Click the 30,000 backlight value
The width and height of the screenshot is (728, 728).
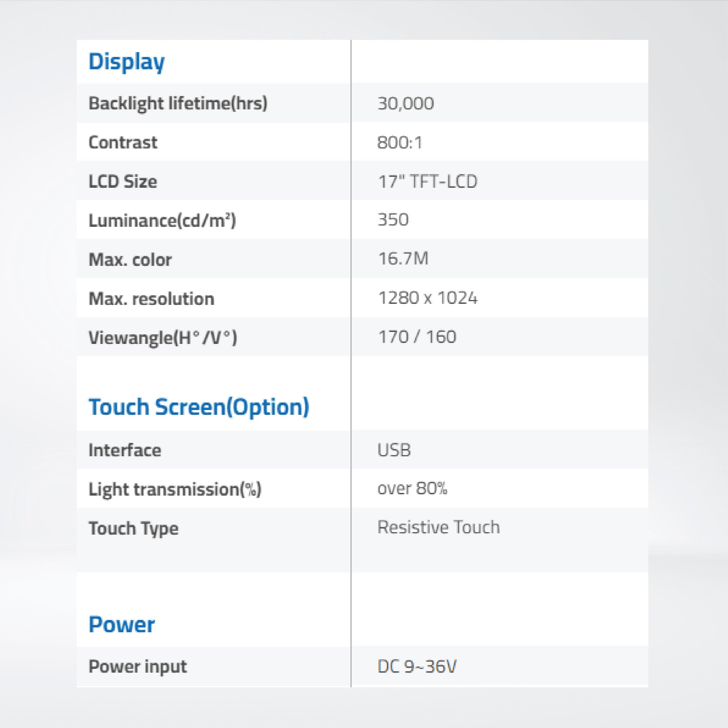(406, 104)
